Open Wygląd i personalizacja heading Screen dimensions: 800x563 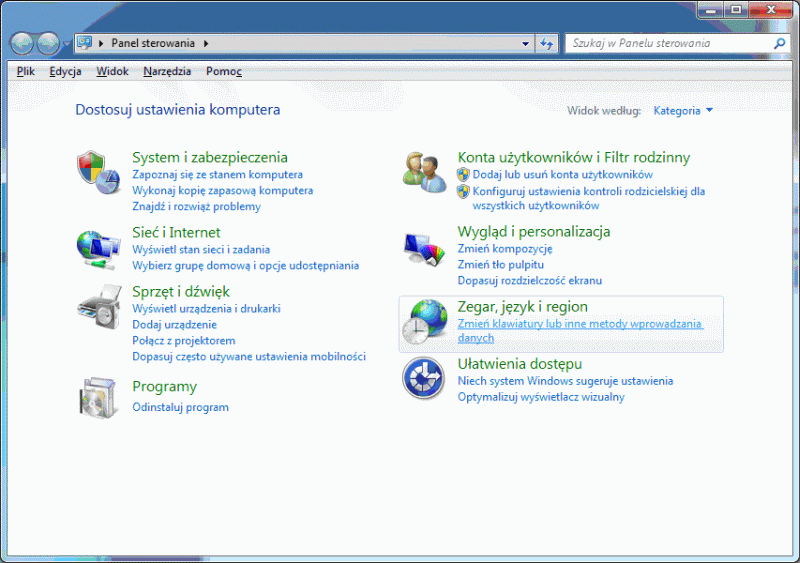click(x=534, y=232)
